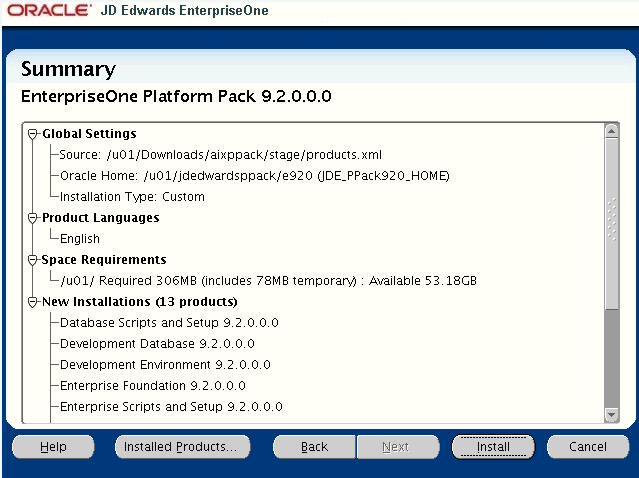This screenshot has height=478, width=639.
Task: Select the Source products.xml entry
Action: tap(220, 155)
